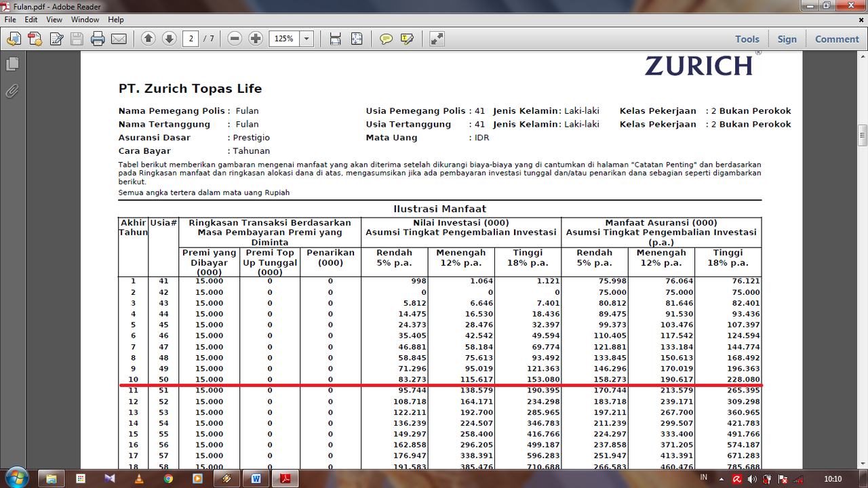Click the Sign / fill document icon
Viewport: 868px width, 488px height.
[x=56, y=39]
